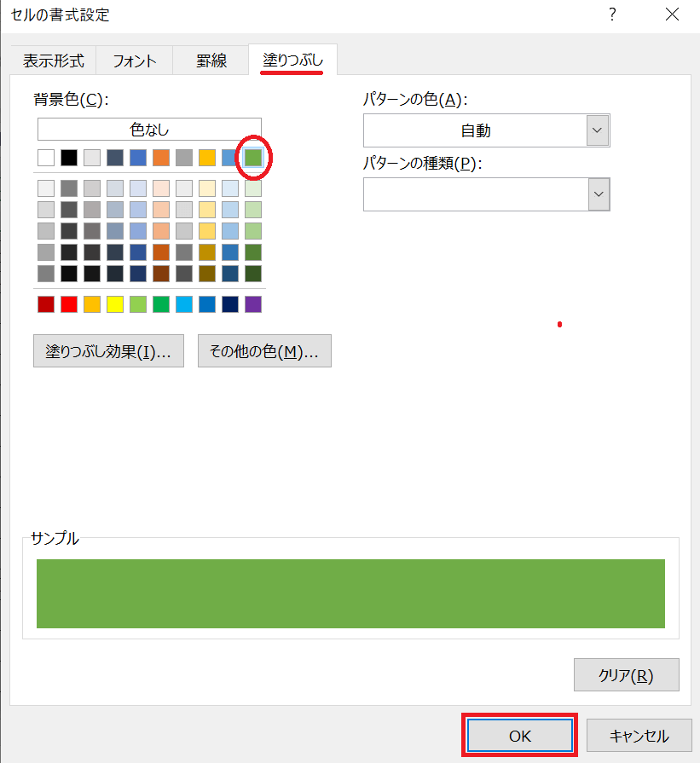The image size is (700, 763).
Task: Open その他の色 more colors dialog
Action: pyautogui.click(x=264, y=351)
